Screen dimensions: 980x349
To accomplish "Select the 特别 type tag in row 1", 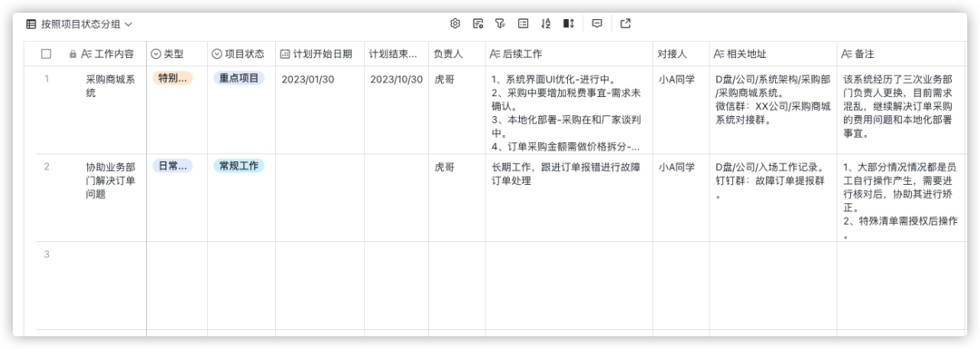I will [172, 79].
